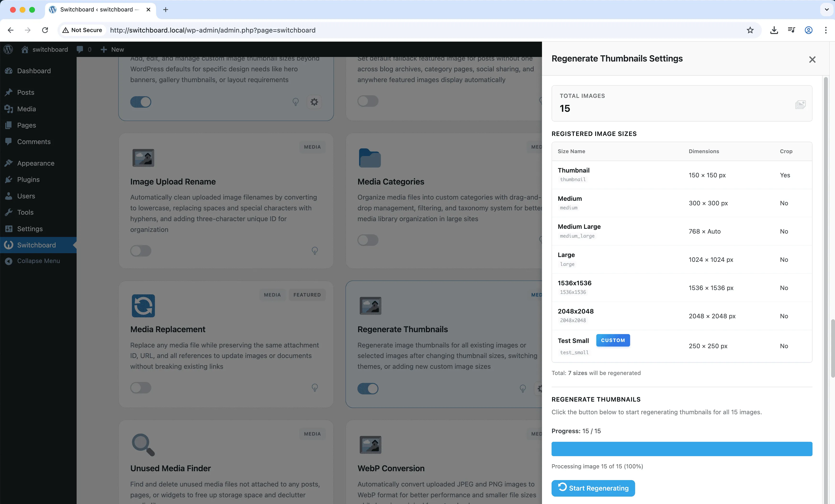Open the Settings menu in the sidebar
Viewport: 835px width, 504px height.
coord(30,229)
